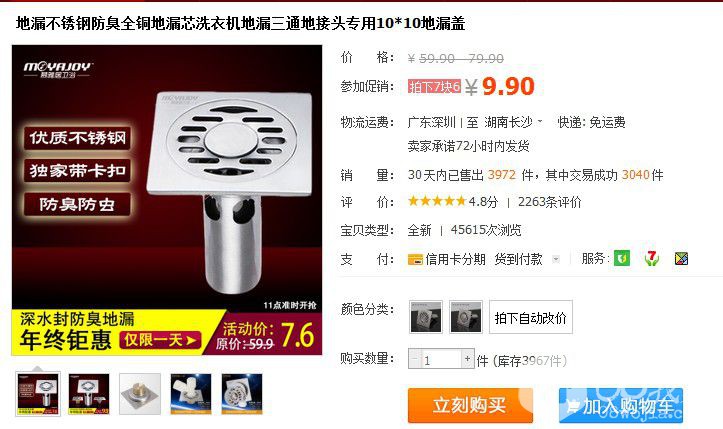View the last drain cover thumbnail
723x429 pixels.
[x=242, y=394]
